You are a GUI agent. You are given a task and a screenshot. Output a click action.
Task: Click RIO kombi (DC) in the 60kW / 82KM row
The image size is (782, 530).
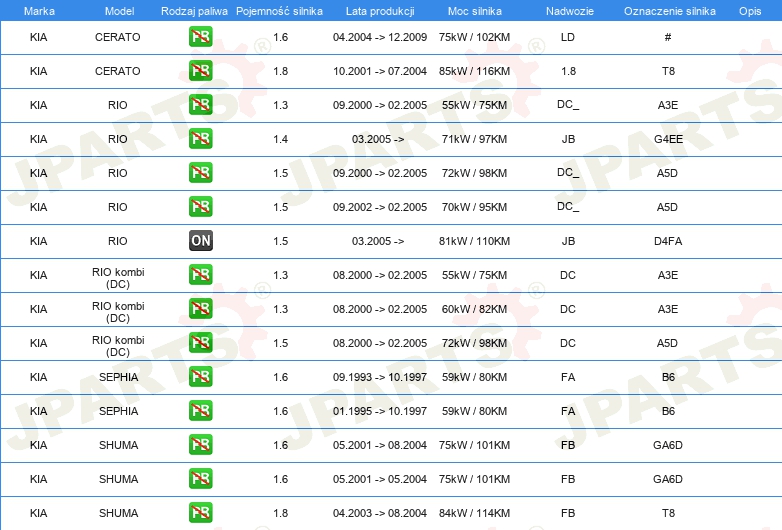click(118, 312)
